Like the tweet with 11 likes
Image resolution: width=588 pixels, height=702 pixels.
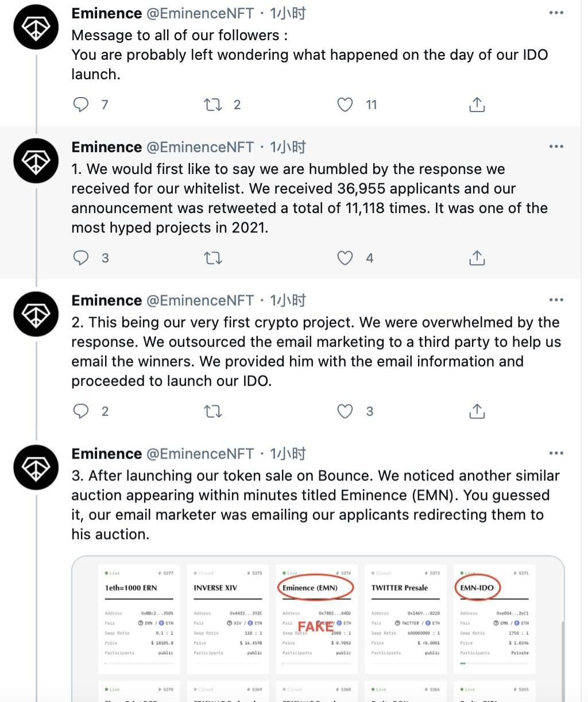[345, 105]
